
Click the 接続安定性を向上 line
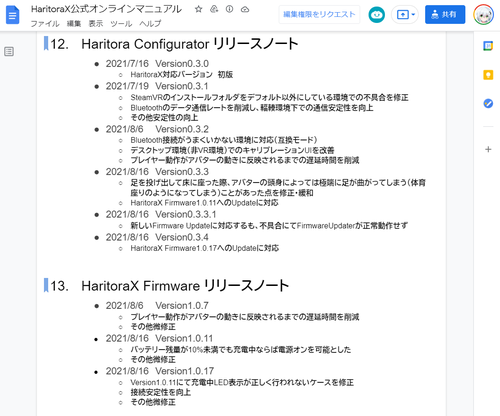point(160,392)
